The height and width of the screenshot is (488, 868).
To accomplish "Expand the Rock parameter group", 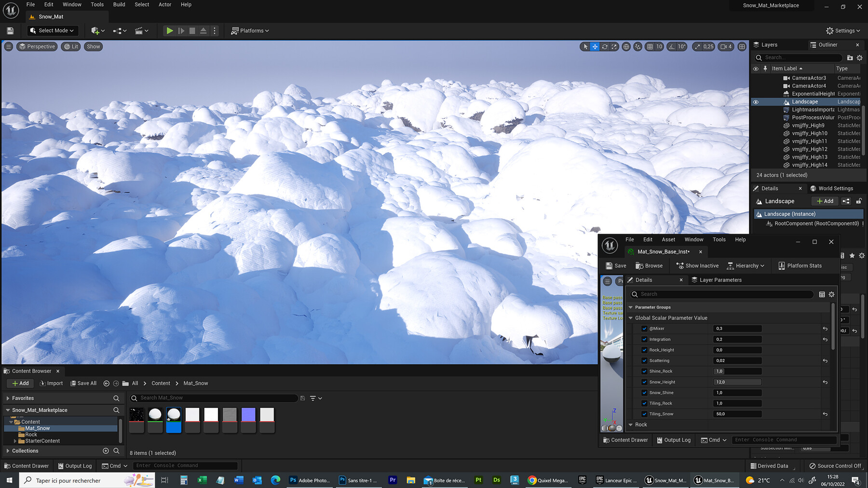I will coord(631,424).
